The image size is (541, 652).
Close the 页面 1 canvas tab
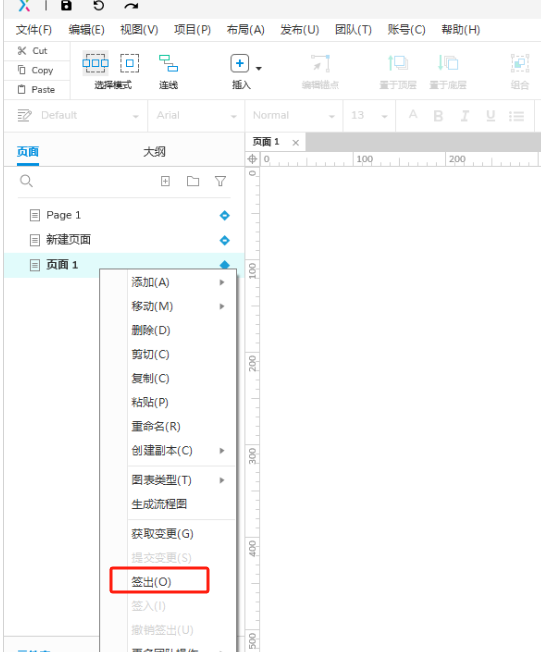(x=296, y=143)
